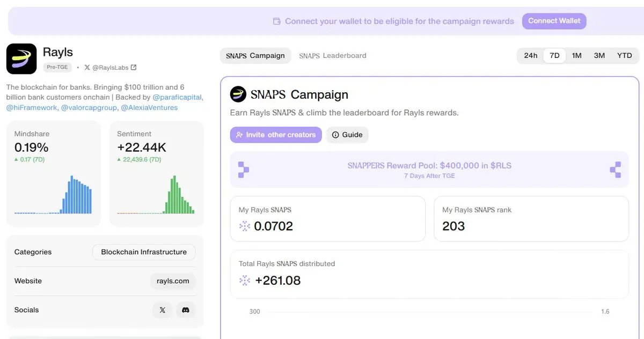Click the Mindshare value 0.19%

click(x=31, y=148)
